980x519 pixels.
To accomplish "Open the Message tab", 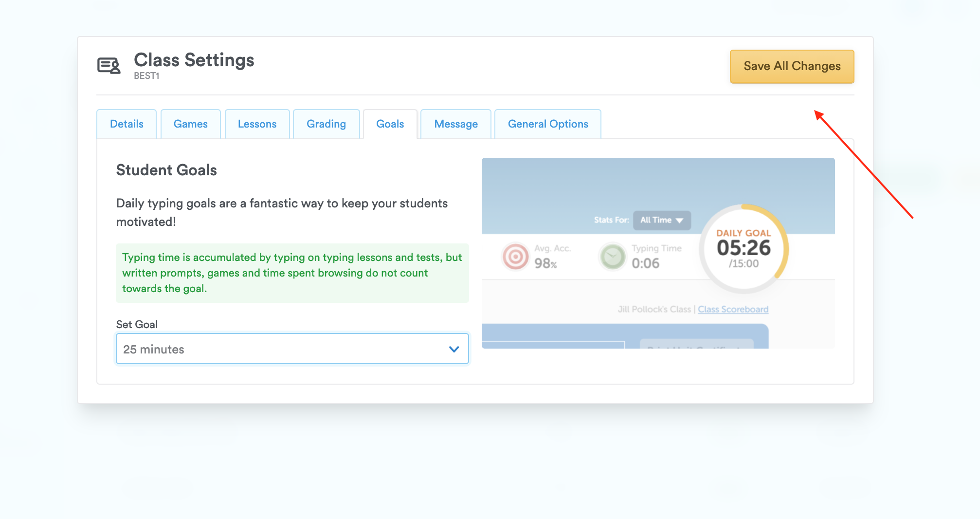I will (x=455, y=124).
